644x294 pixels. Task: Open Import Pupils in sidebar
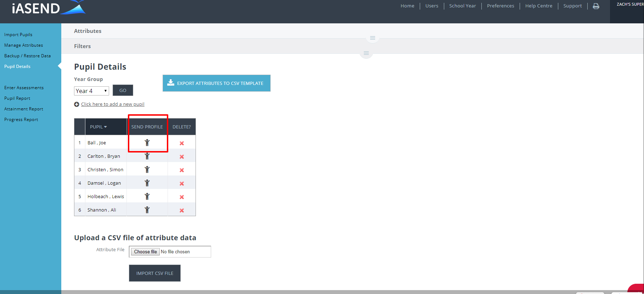point(18,35)
